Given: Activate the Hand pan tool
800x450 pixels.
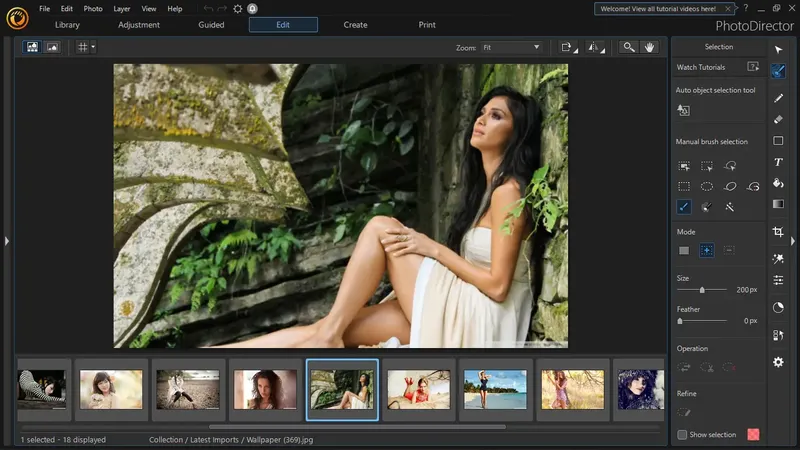Looking at the screenshot, I should pos(649,47).
